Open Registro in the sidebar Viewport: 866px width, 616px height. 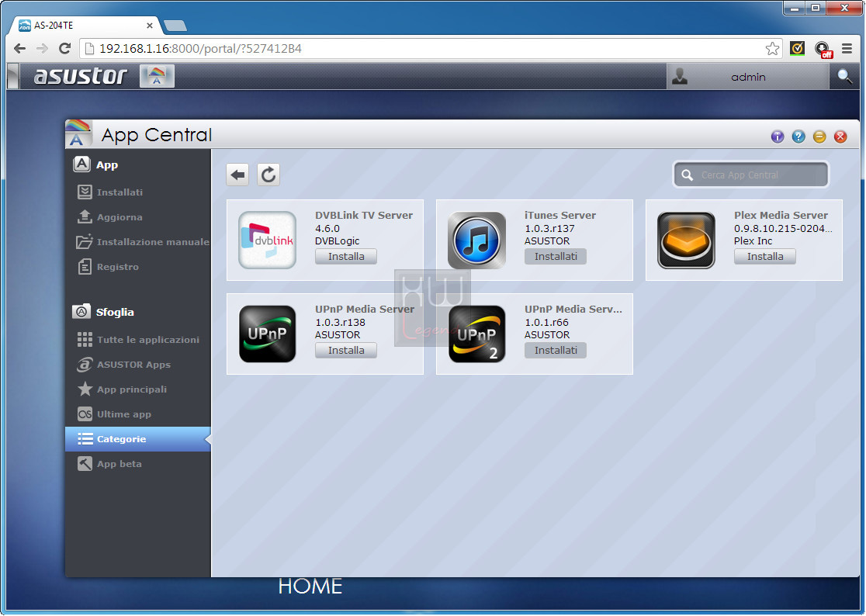point(138,267)
